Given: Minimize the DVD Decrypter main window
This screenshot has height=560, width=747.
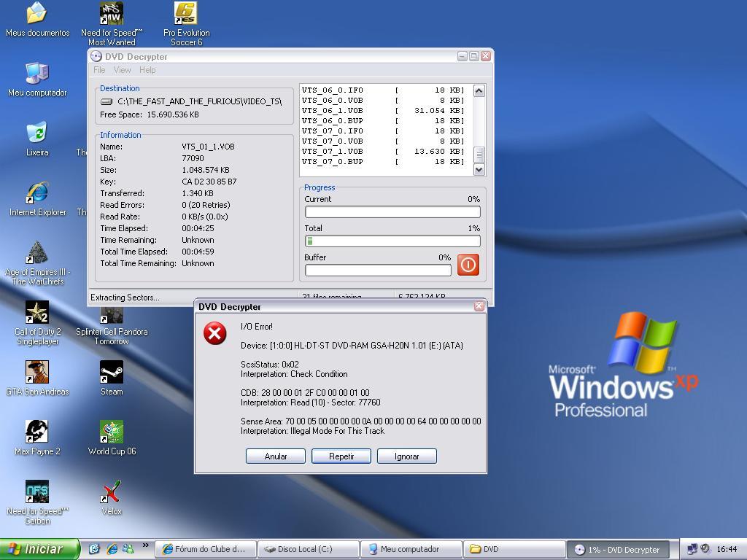Looking at the screenshot, I should coord(462,56).
